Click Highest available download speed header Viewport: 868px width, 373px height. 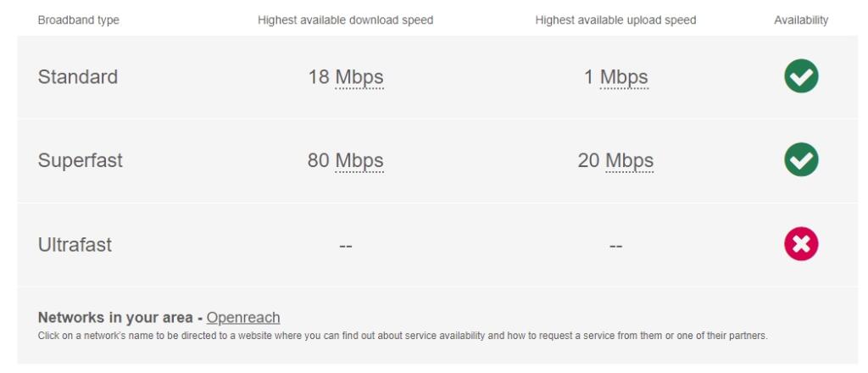coord(346,20)
